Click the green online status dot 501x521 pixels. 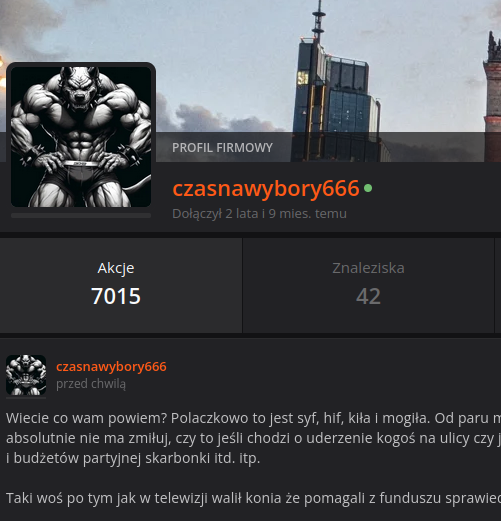pyautogui.click(x=368, y=188)
